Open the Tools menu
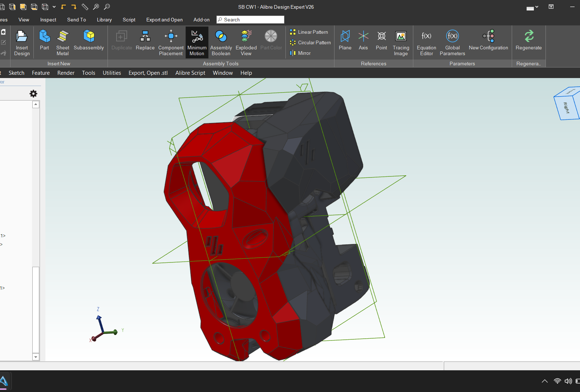The height and width of the screenshot is (392, 580). click(89, 73)
